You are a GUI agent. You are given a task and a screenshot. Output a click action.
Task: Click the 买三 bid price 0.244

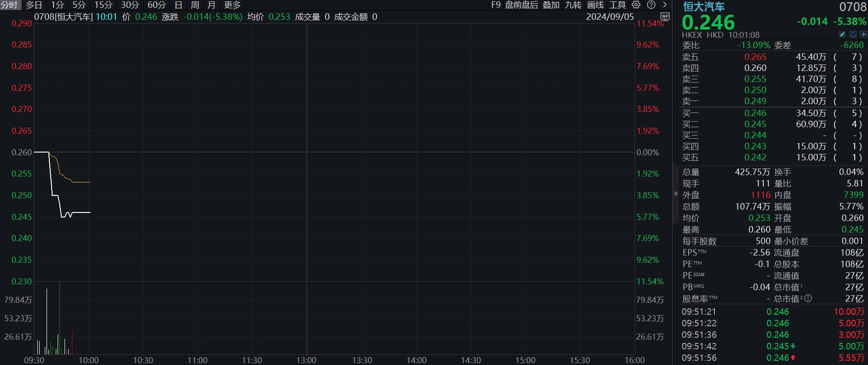[x=755, y=135]
